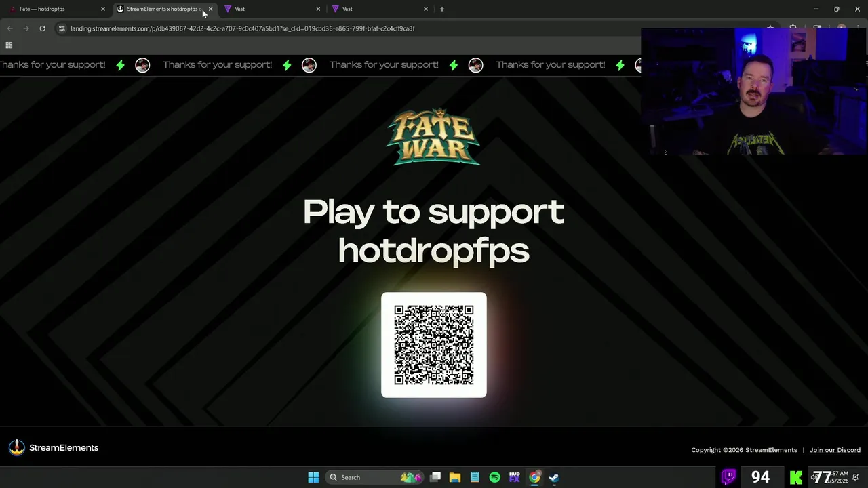View site information beside the URL
This screenshot has width=868, height=488.
62,28
